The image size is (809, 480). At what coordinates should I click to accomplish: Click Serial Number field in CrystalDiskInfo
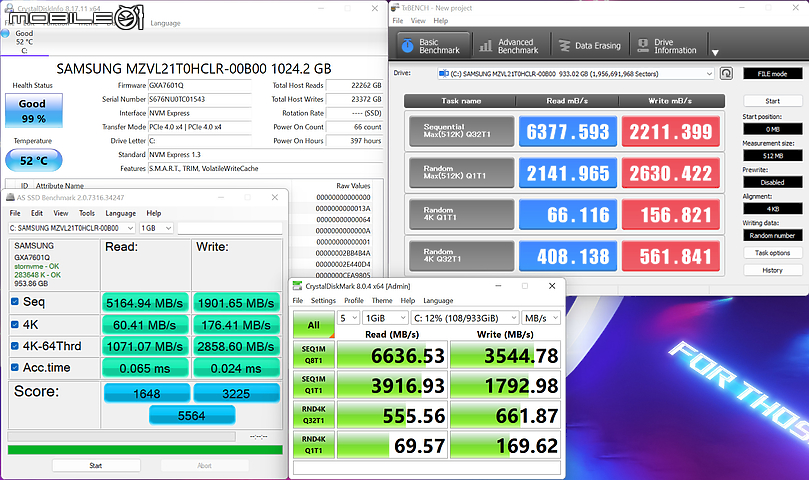200,99
